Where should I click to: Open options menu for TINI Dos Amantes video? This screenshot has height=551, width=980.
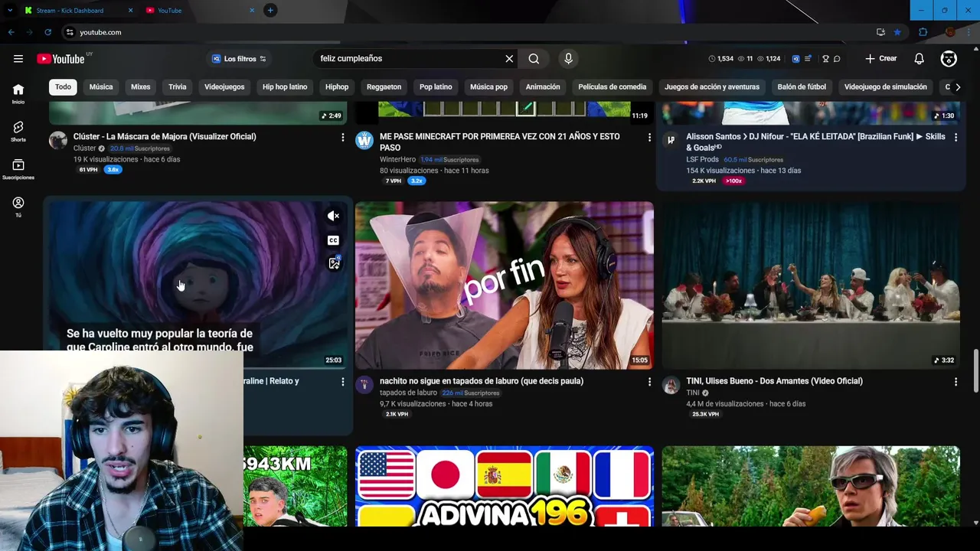tap(955, 381)
